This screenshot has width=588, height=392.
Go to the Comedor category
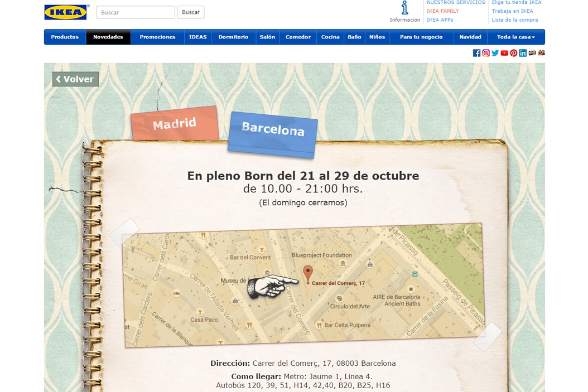point(298,37)
